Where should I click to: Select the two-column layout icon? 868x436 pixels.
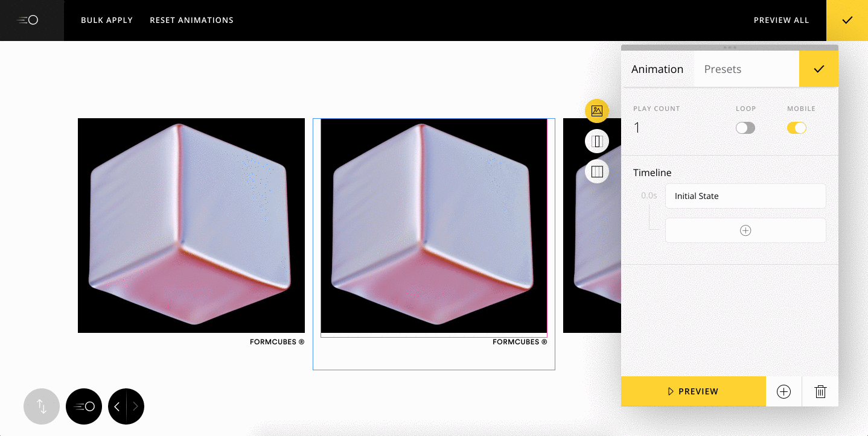[x=596, y=141]
